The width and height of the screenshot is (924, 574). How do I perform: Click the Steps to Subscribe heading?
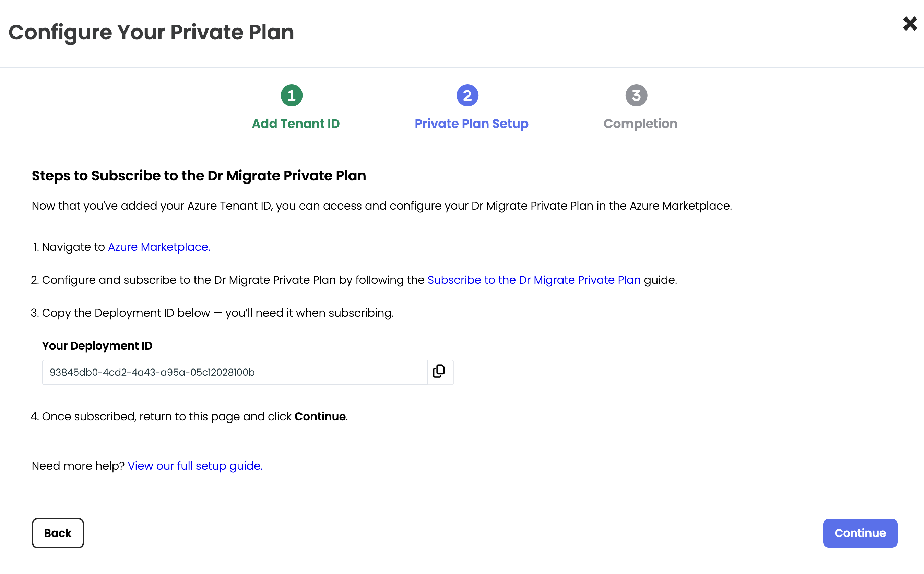point(199,176)
